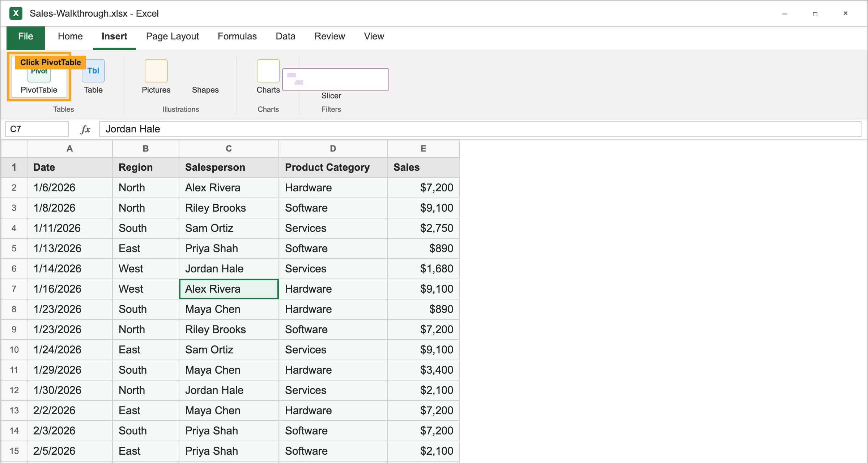
Task: Select column E header
Action: tap(424, 149)
